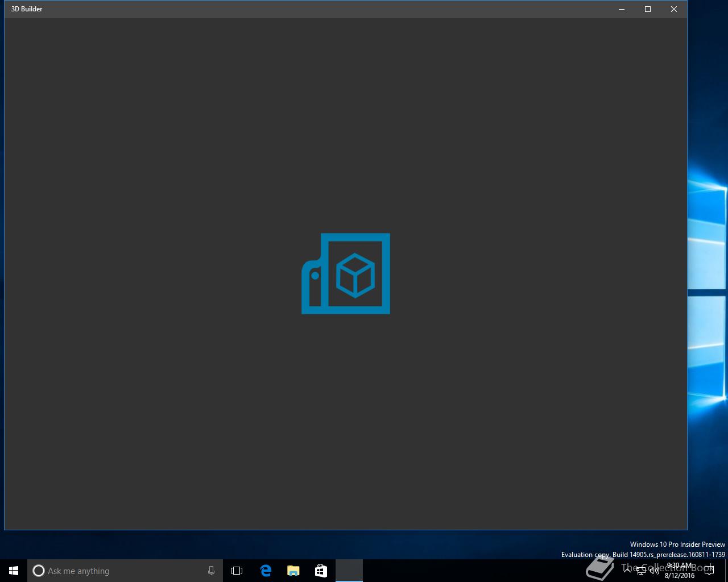Image resolution: width=728 pixels, height=582 pixels.
Task: Minimize the 3D Builder window
Action: tap(622, 9)
